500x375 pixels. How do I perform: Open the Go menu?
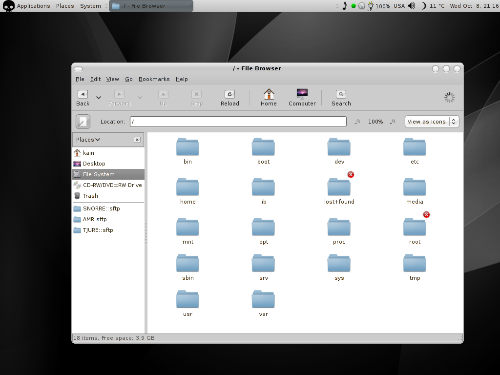(129, 79)
